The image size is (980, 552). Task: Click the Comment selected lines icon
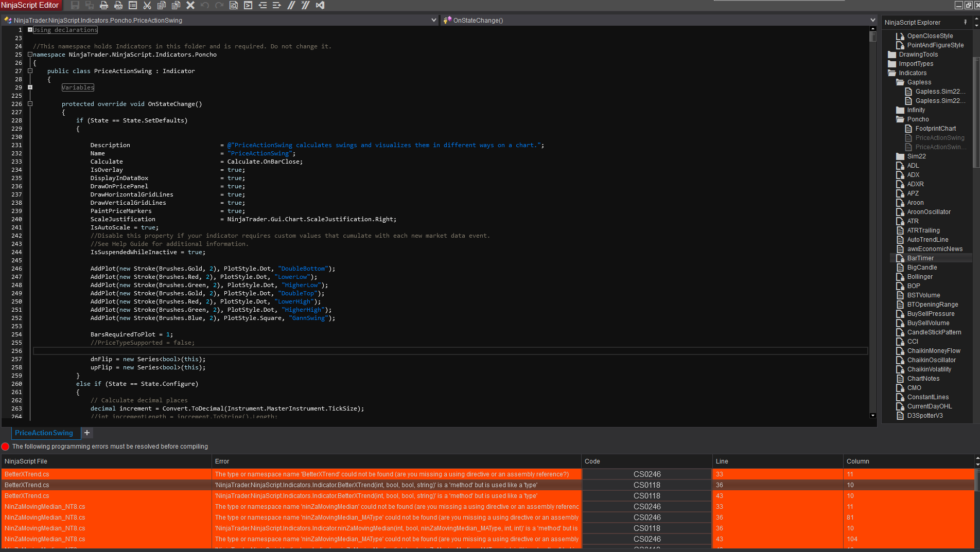coord(291,5)
